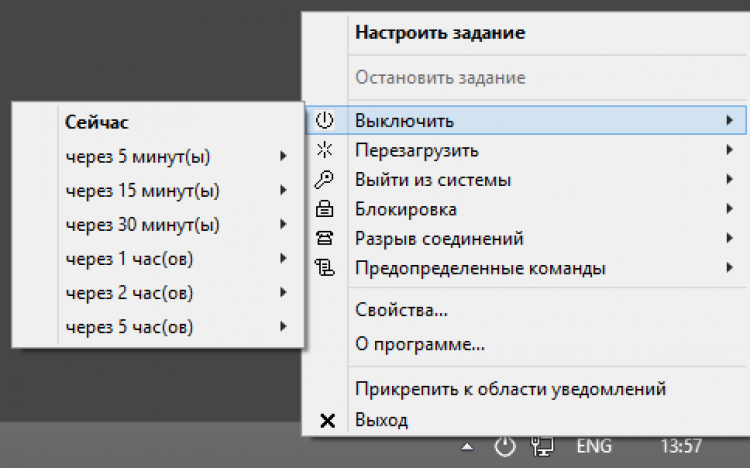Click the restart asterisk icon beside Перезагрузить
This screenshot has width=750, height=468.
point(324,151)
